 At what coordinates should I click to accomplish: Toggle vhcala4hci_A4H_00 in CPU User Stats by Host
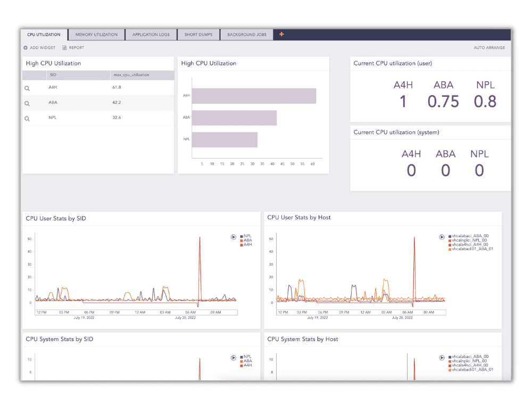point(468,245)
